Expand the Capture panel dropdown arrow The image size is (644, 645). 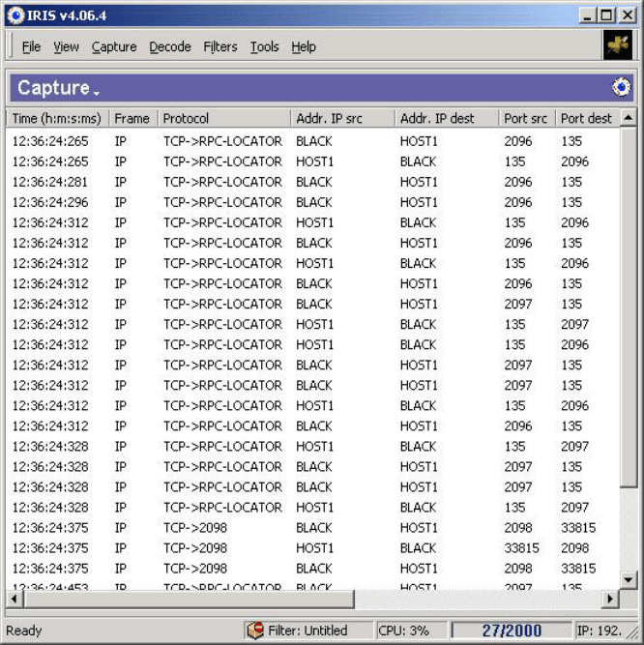coord(96,92)
